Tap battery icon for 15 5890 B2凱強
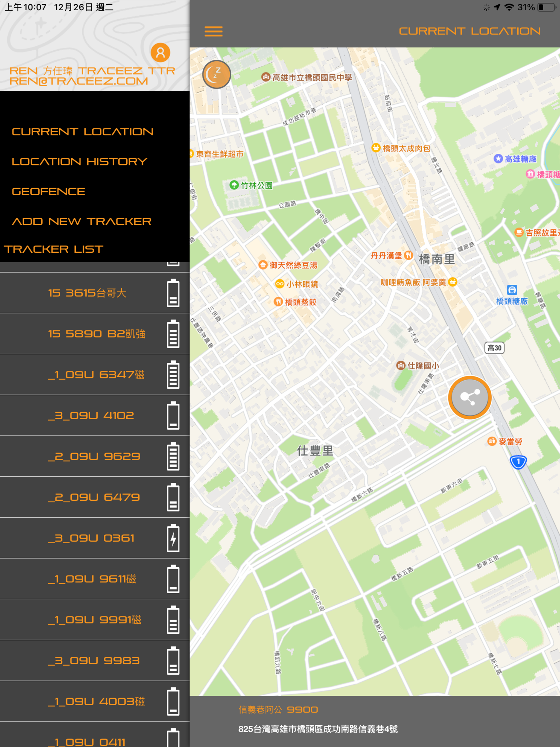The width and height of the screenshot is (560, 747). (x=173, y=334)
